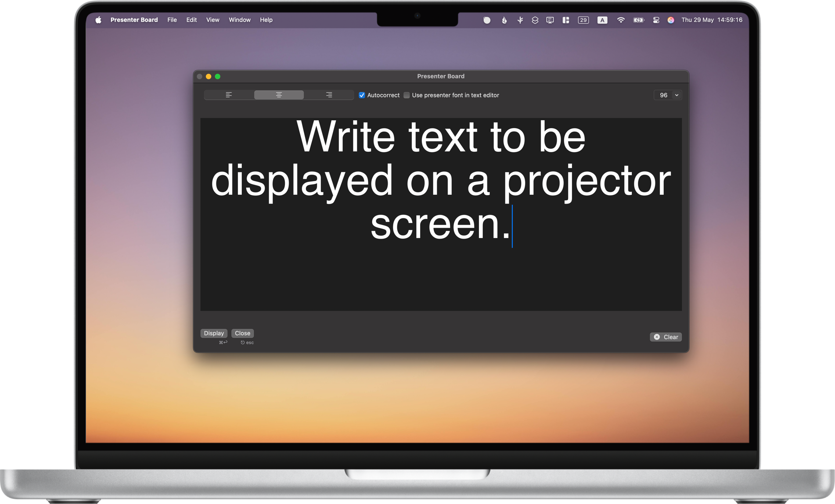Viewport: 835px width, 504px height.
Task: Open Siri from the menu bar
Action: pos(671,20)
